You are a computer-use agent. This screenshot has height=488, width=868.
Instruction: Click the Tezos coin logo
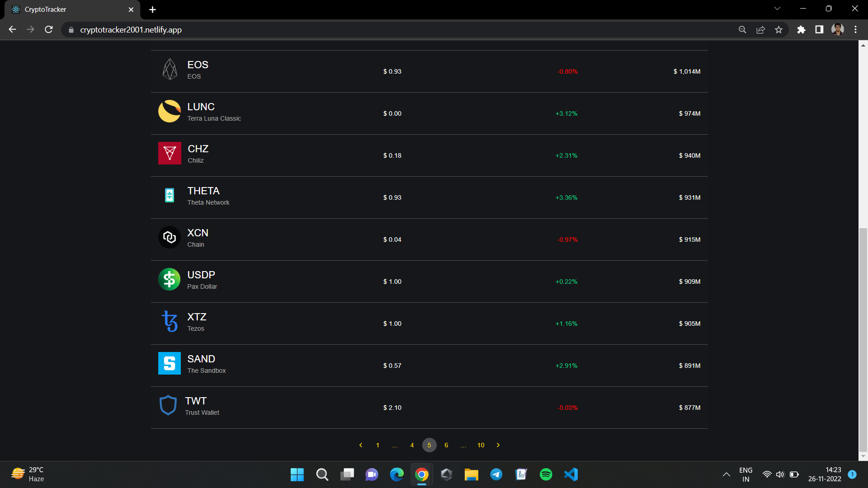coord(170,321)
